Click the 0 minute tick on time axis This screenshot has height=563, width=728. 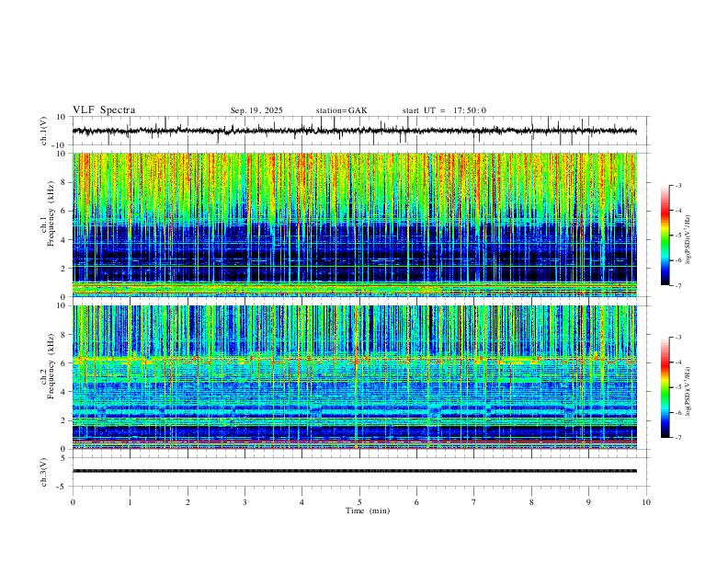point(73,502)
